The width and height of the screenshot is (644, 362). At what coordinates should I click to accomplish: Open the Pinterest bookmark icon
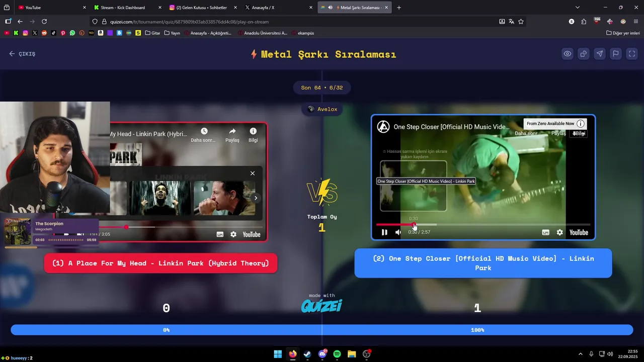[63, 33]
